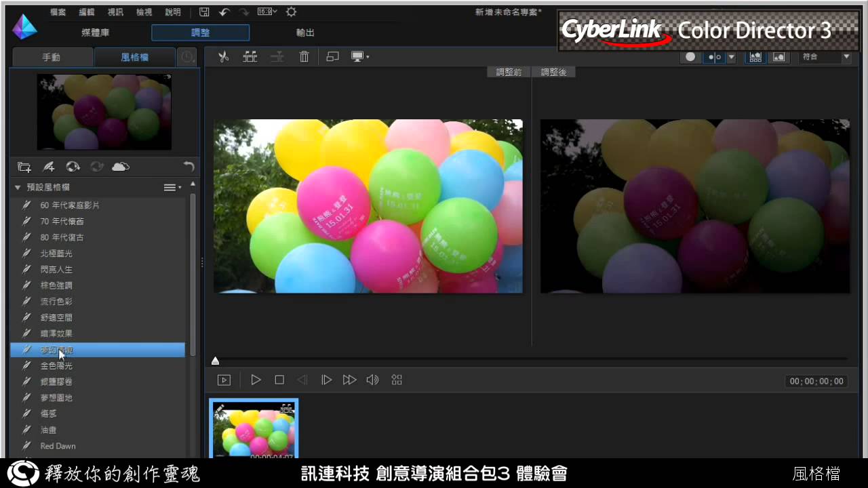
Task: Click the playhead marker on the scrubber
Action: point(215,361)
